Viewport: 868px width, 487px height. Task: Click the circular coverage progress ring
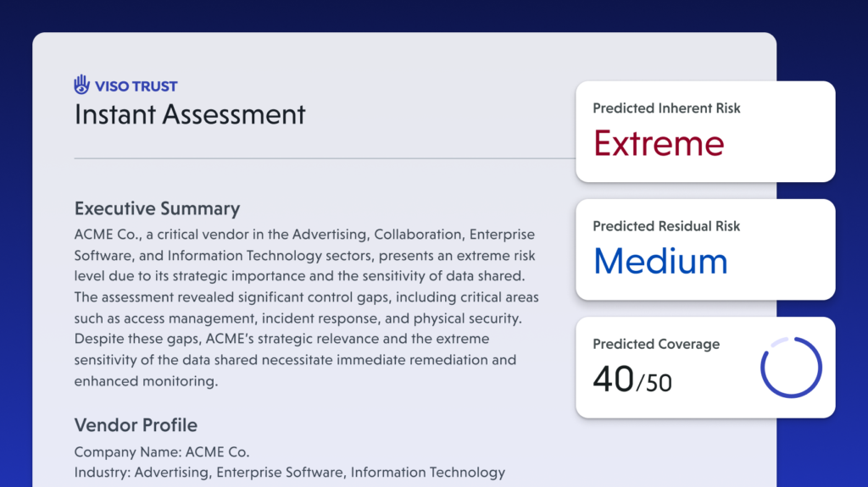coord(791,368)
